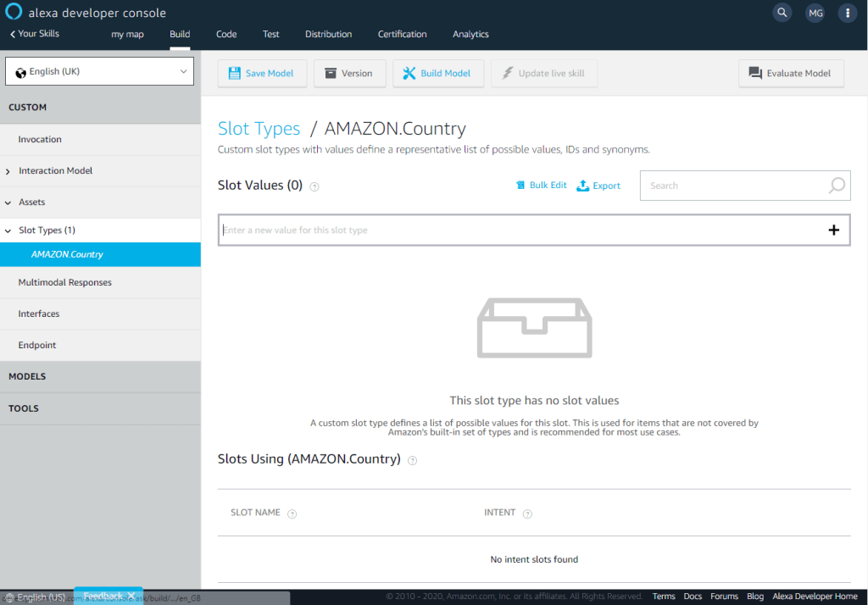The image size is (868, 605).
Task: Click the new slot value input field
Action: coord(517,230)
